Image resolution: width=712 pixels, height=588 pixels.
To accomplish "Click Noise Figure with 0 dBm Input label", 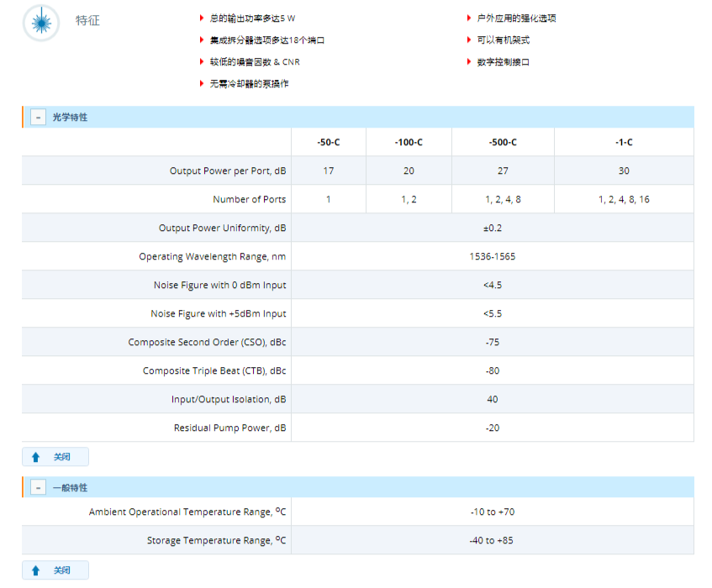I will click(219, 285).
